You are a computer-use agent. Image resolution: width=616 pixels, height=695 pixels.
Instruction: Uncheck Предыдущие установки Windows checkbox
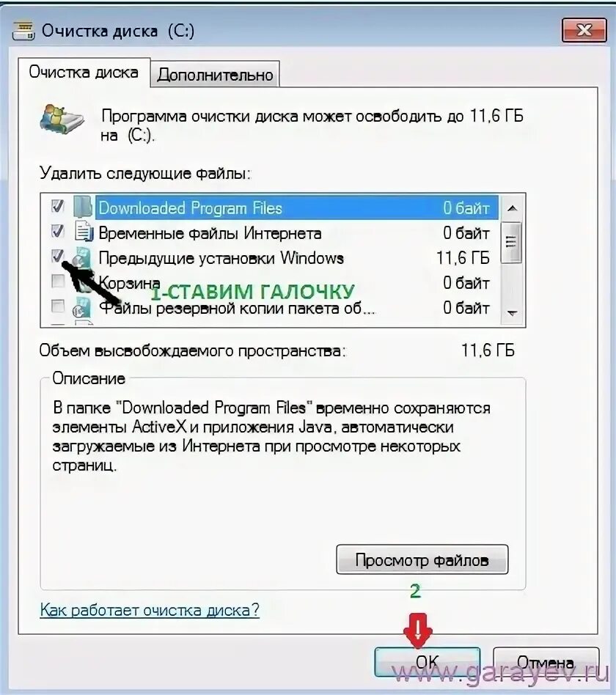[58, 256]
